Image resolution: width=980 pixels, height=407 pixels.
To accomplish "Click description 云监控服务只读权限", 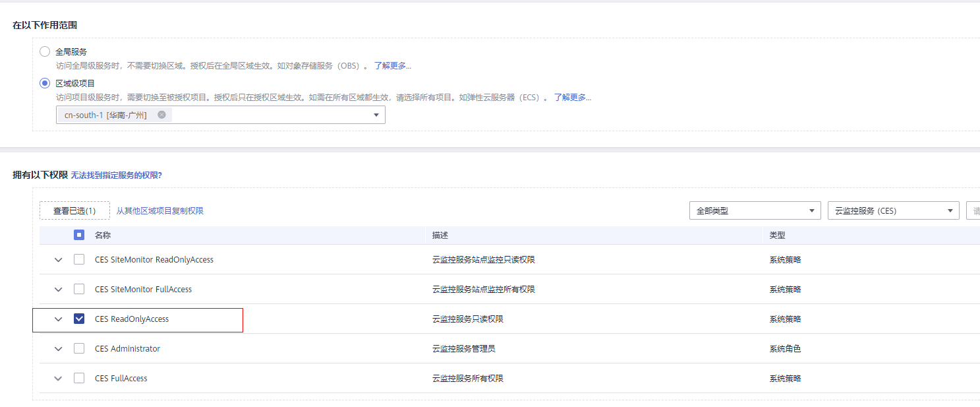I will point(468,319).
